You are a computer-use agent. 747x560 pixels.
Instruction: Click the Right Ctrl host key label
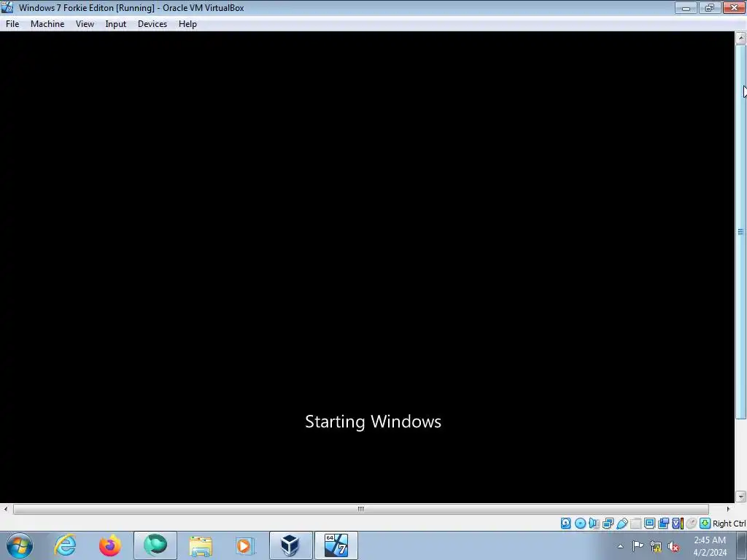pos(729,524)
